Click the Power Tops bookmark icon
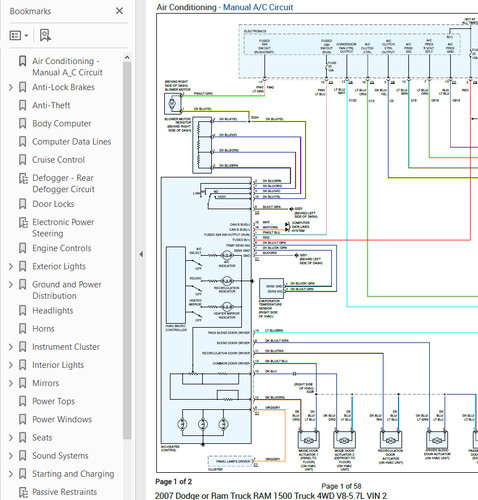The image size is (478, 500). (x=22, y=401)
